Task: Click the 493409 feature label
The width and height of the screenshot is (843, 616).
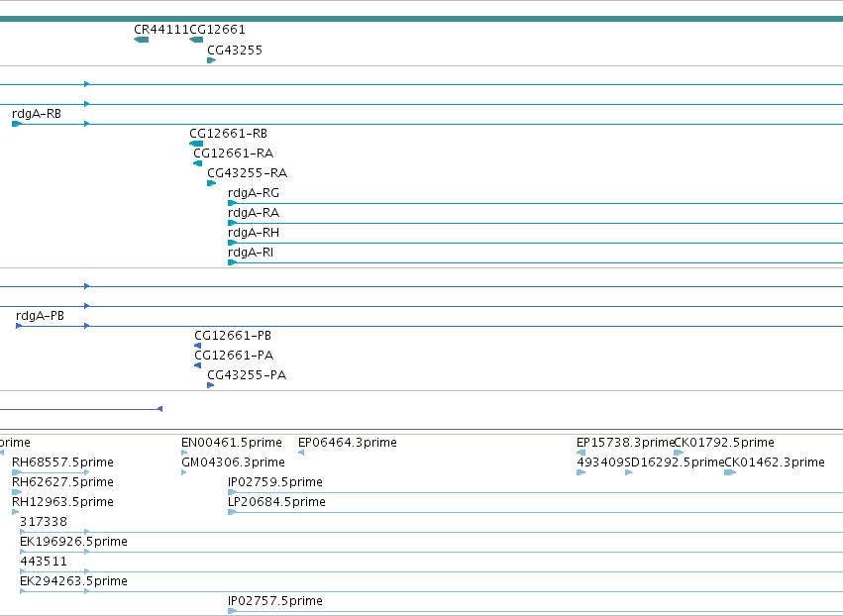Action: point(600,462)
